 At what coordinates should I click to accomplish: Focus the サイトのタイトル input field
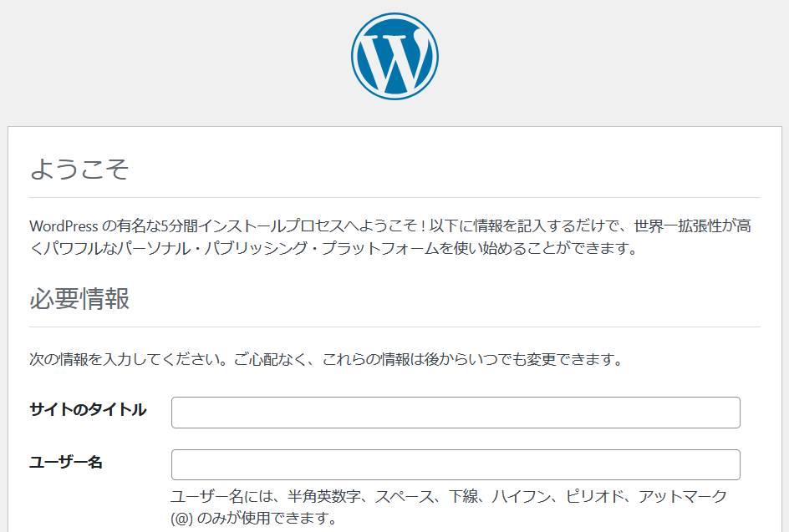[x=456, y=413]
